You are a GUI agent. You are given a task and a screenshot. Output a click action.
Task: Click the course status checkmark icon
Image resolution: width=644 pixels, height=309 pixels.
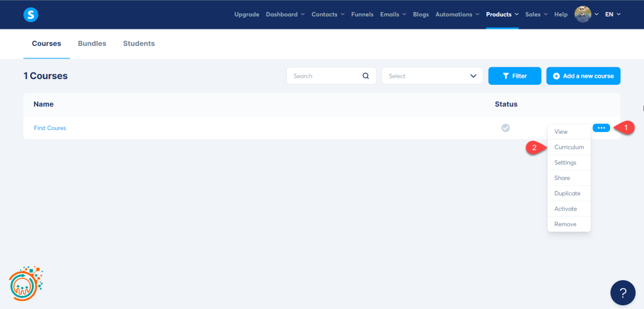pos(505,128)
